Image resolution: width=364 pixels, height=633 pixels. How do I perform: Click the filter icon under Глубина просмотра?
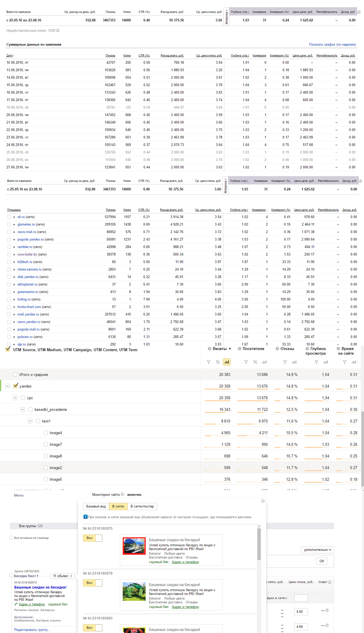[316, 362]
